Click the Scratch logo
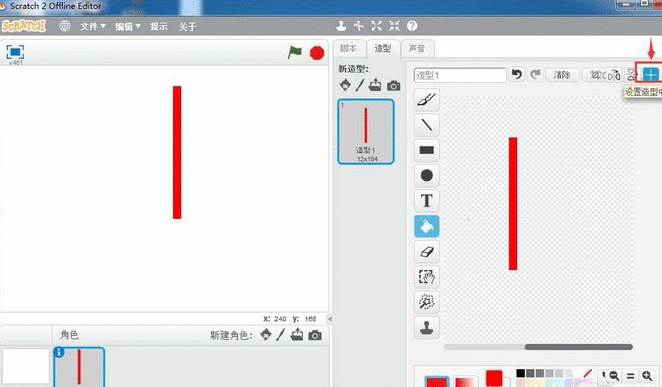 pos(24,26)
